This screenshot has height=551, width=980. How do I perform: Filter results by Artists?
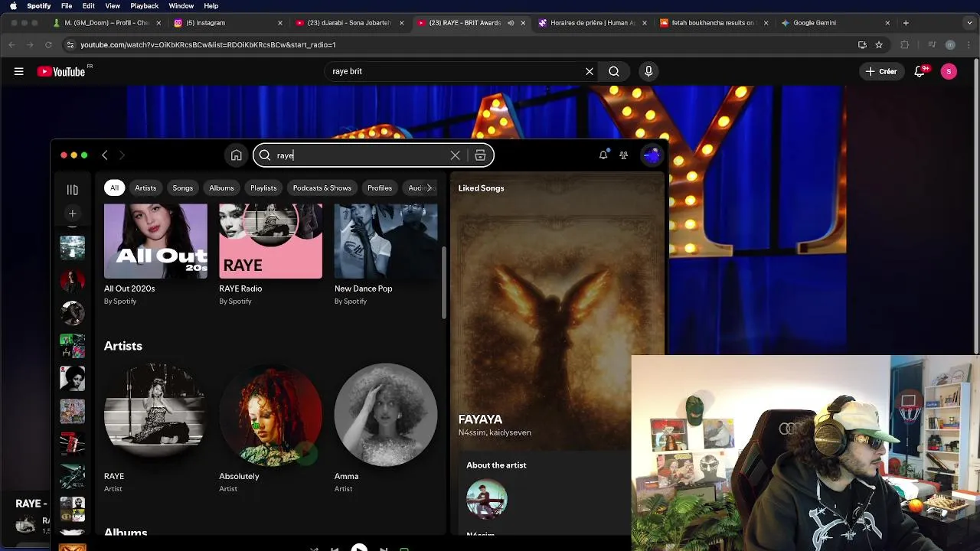click(x=145, y=187)
